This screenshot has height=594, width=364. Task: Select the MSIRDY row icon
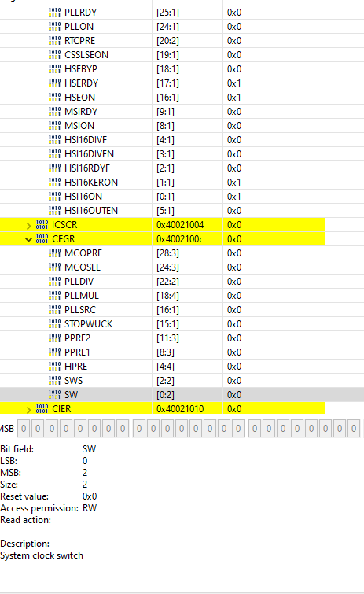click(x=54, y=112)
